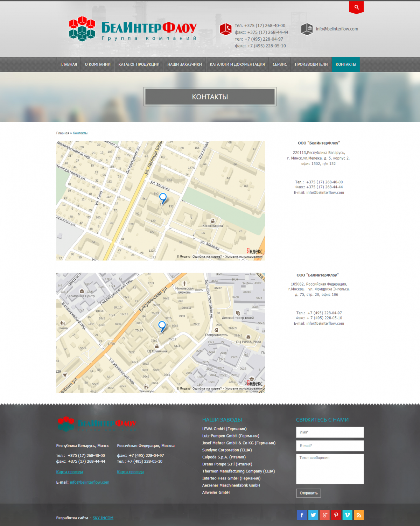Image resolution: width=420 pixels, height=526 pixels.
Task: Click the red phone icon in header
Action: point(226,29)
